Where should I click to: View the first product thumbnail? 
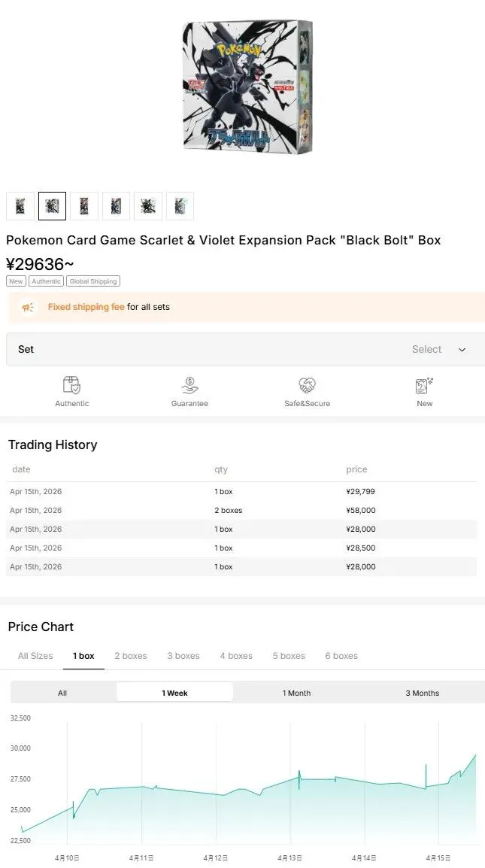[20, 206]
